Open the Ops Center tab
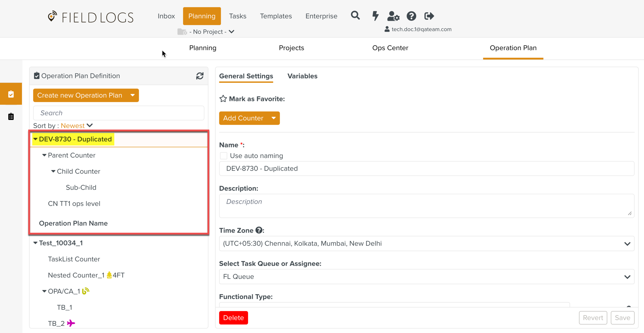Viewport: 644px width, 333px height. pos(390,48)
